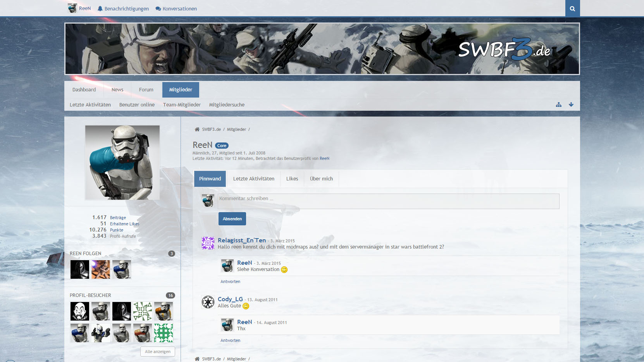Image resolution: width=644 pixels, height=362 pixels.
Task: Open the green-white checkered pattern visitor avatar
Action: pos(164,333)
